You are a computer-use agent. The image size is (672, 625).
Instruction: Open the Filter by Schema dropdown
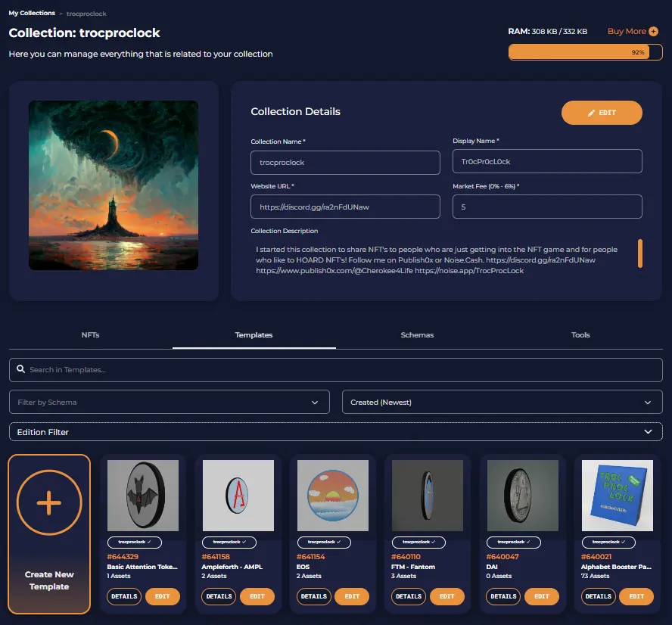(170, 402)
